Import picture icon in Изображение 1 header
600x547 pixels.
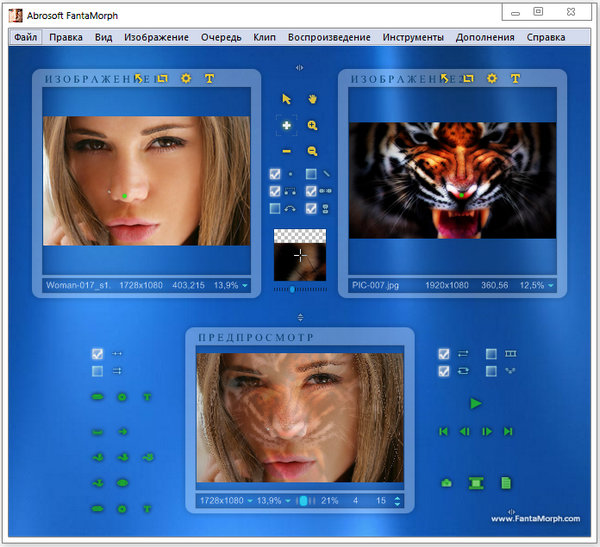(x=138, y=78)
